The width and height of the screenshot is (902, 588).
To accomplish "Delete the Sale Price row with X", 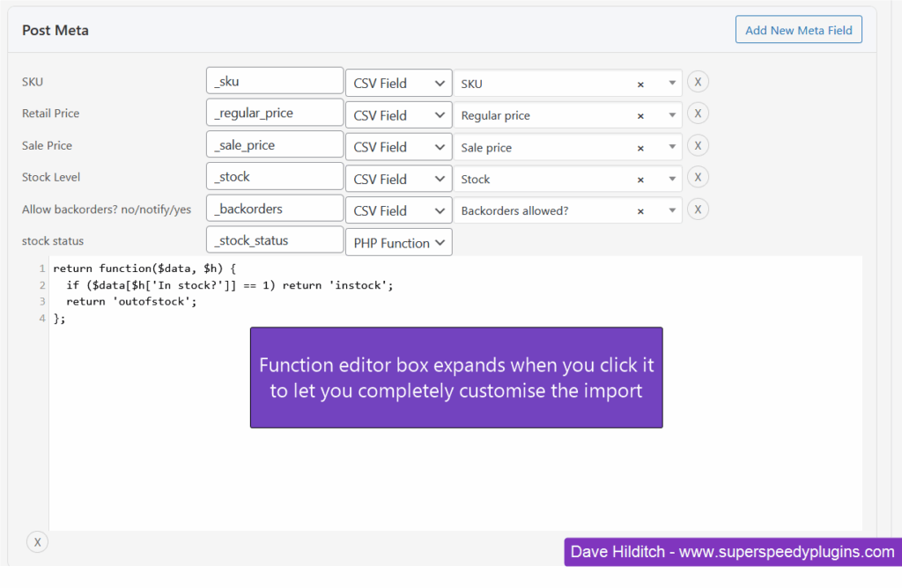I will coord(698,145).
